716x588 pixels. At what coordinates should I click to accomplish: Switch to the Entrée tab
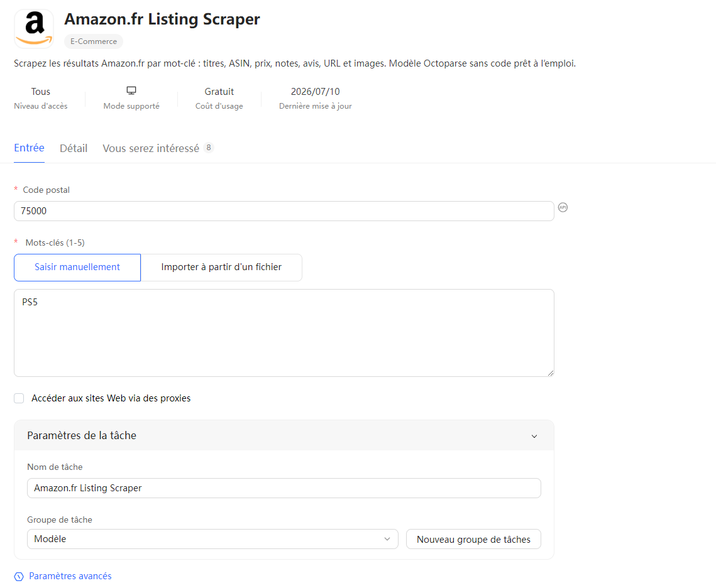click(29, 148)
